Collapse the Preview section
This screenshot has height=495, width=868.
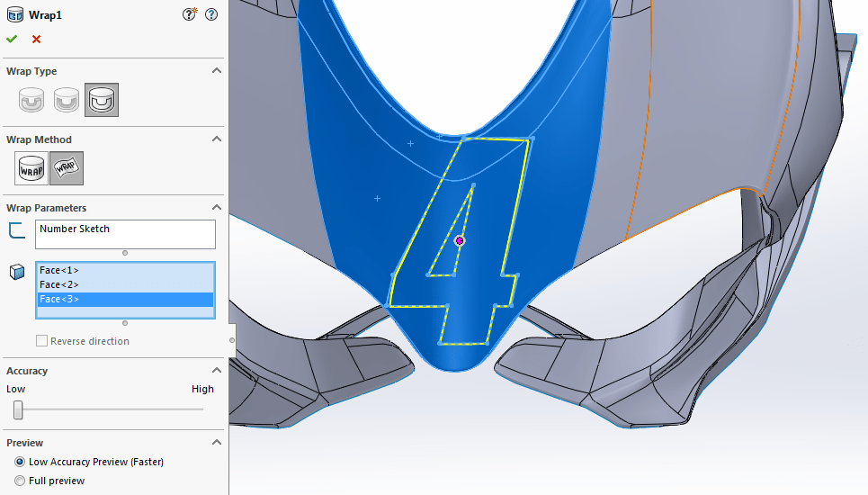click(x=217, y=443)
